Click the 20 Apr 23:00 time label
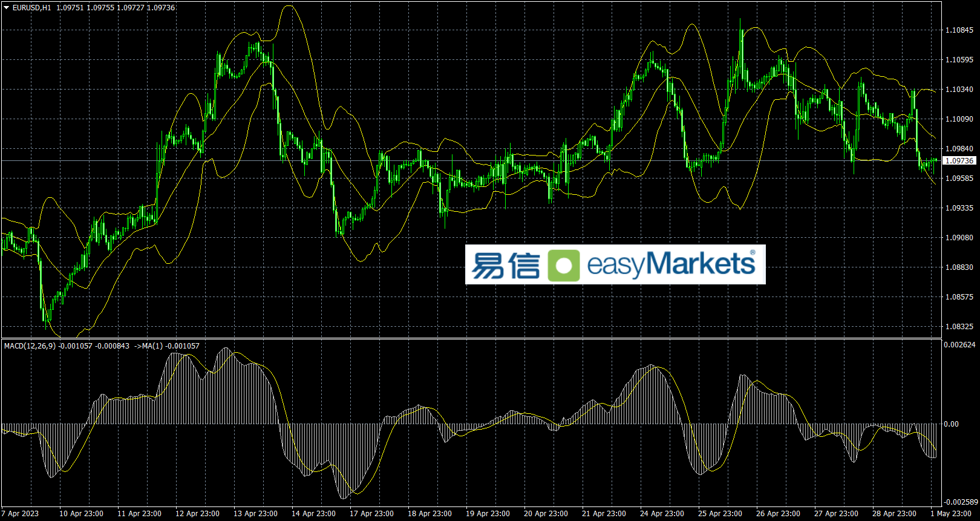 (x=546, y=514)
